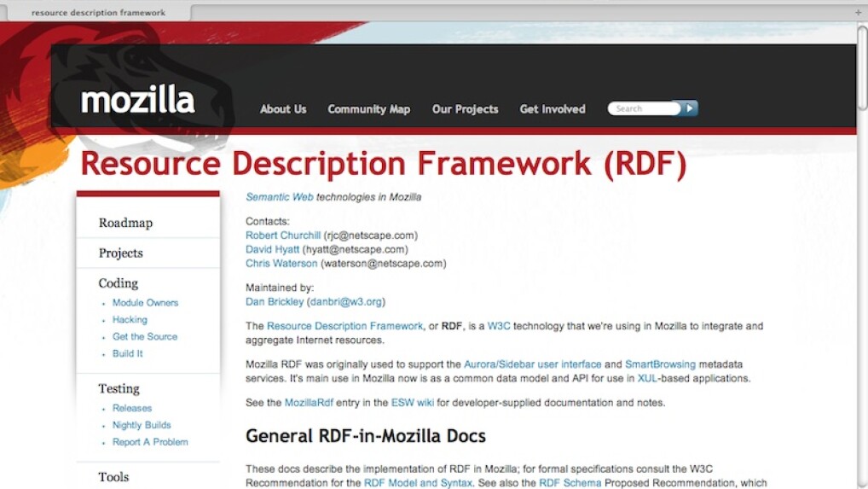Viewport: 868px width, 489px height.
Task: Visit the W3C link
Action: click(499, 326)
